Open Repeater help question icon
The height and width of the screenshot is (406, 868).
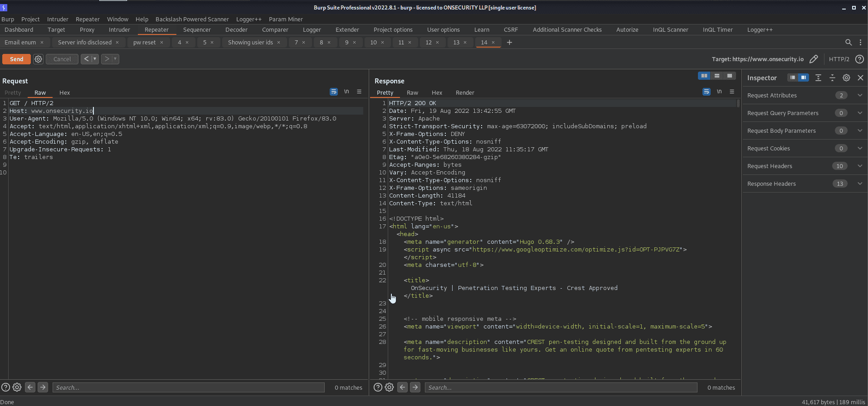coord(859,59)
